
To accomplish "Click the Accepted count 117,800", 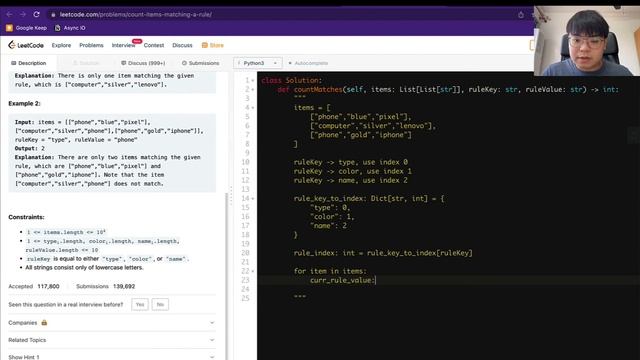I will click(48, 287).
